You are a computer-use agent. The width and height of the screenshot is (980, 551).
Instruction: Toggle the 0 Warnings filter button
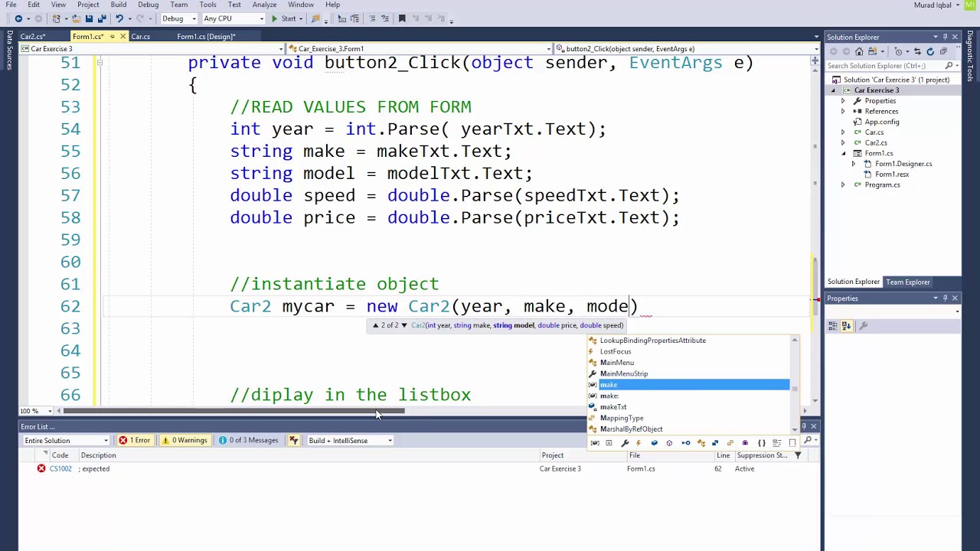coord(185,440)
